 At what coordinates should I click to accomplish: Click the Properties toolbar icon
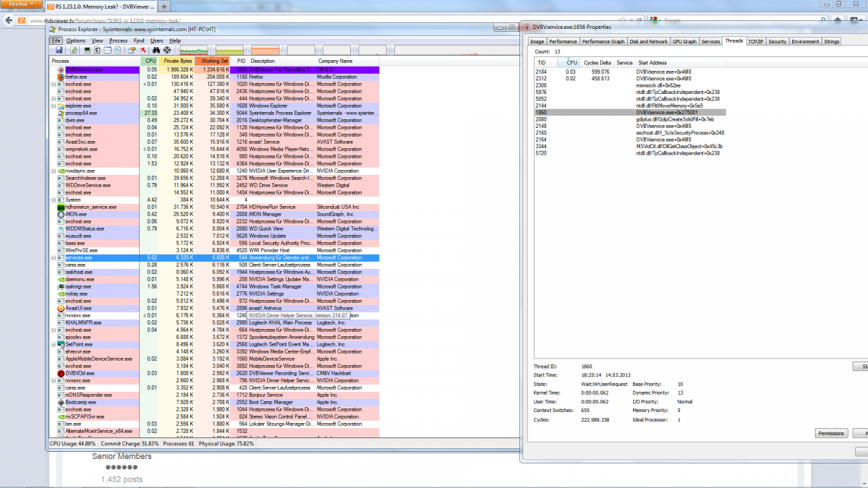pos(132,51)
